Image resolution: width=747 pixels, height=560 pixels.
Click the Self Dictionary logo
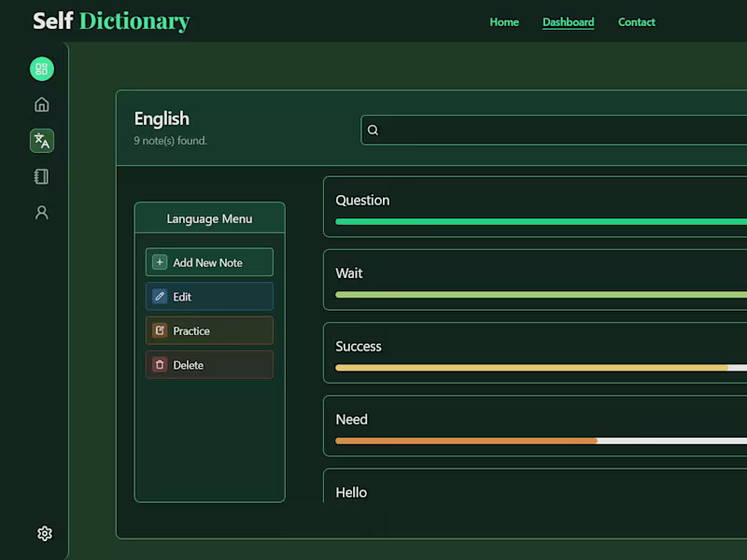pos(111,21)
